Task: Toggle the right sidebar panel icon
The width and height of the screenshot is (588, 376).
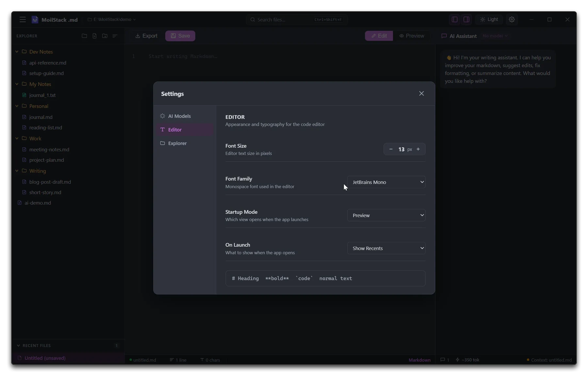Action: tap(466, 20)
